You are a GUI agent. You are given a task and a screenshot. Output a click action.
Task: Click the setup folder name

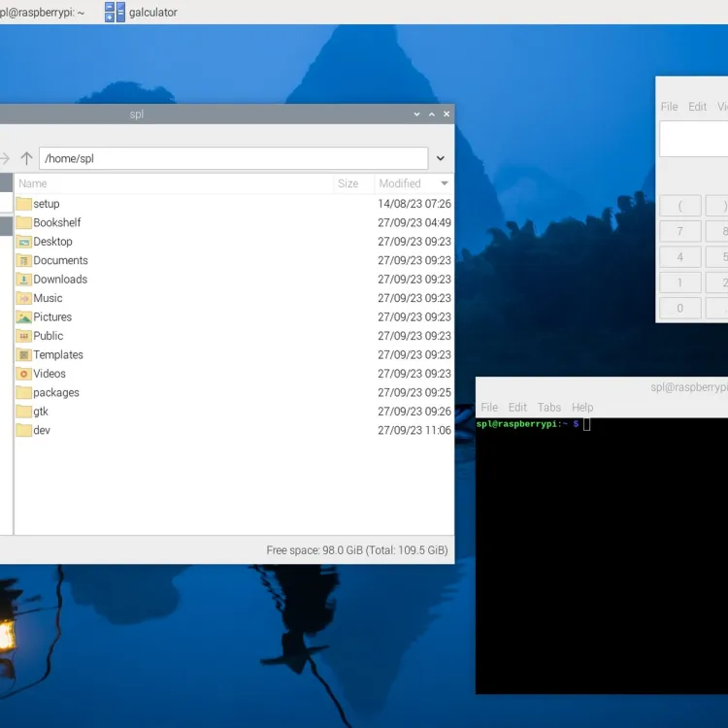[47, 204]
